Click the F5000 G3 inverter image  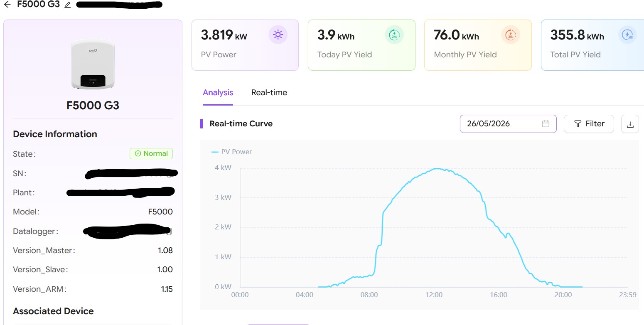[93, 64]
